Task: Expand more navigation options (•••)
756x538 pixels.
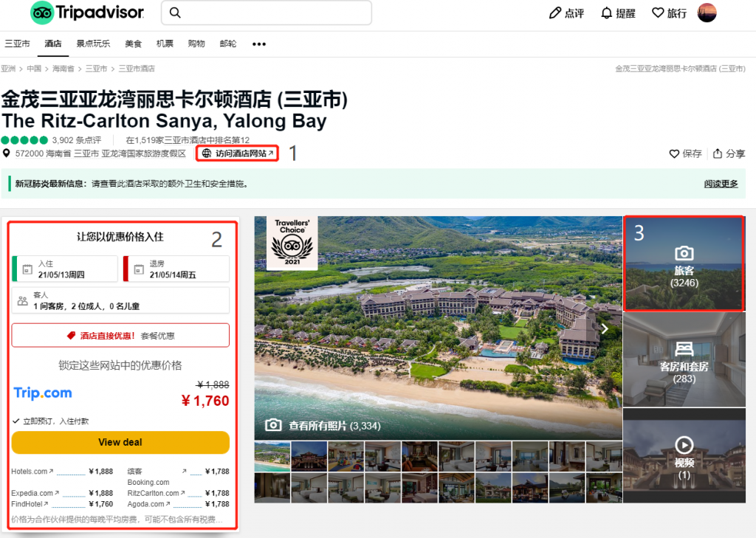Action: click(x=258, y=44)
